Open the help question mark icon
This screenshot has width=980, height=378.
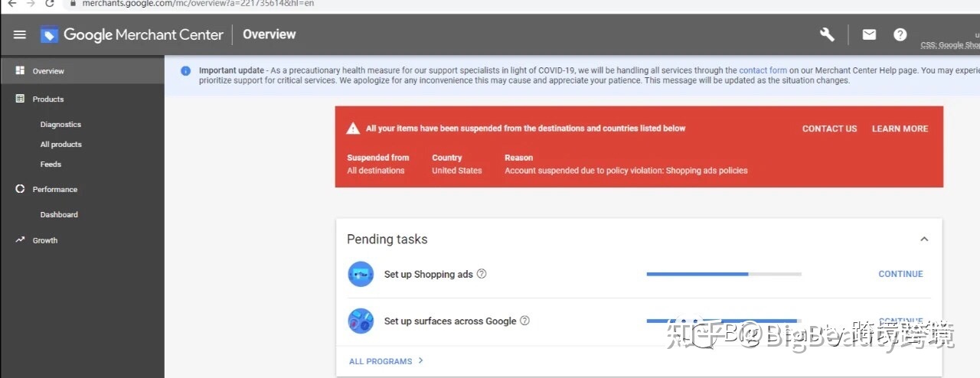pos(900,34)
